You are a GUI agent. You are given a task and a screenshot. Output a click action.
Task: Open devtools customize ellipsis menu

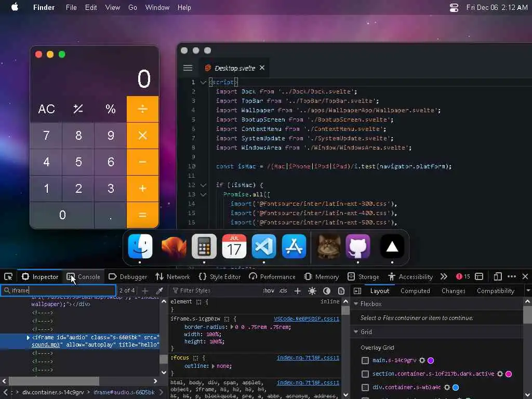click(x=512, y=276)
